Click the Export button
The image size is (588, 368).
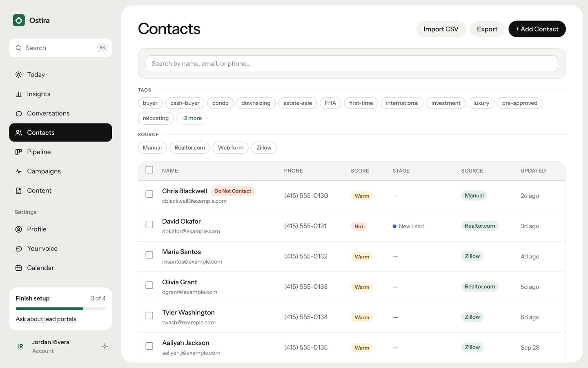487,29
